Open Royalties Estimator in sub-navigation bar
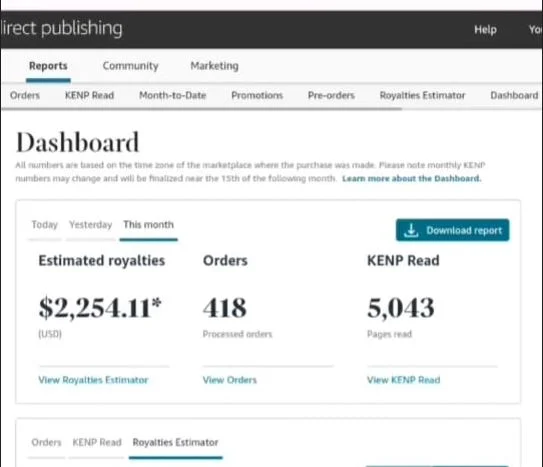 point(422,95)
